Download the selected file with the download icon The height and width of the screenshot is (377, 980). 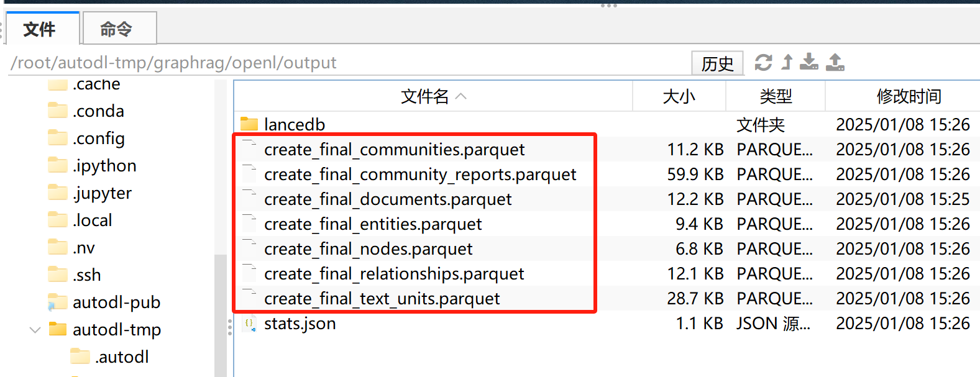click(809, 62)
